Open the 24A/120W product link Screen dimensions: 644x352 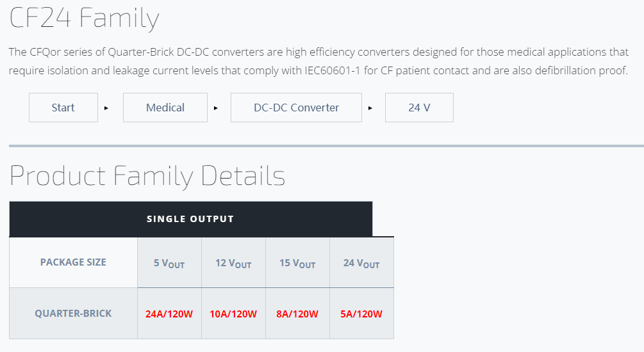(169, 314)
